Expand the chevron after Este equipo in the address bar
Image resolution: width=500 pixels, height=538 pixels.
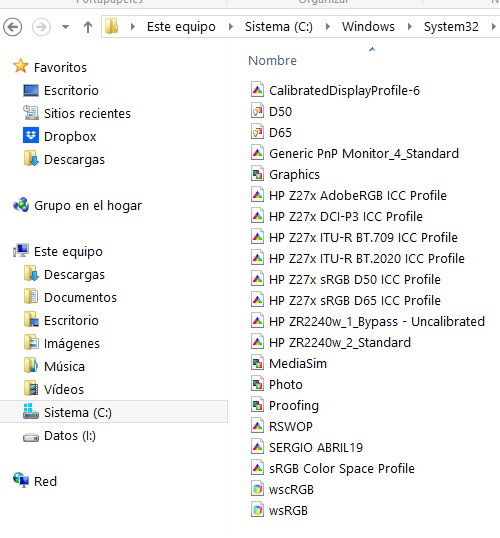(231, 26)
